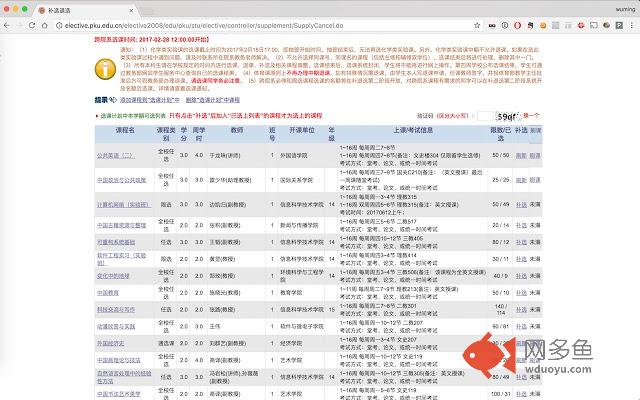Open course 中国古籍资源与整理
The height and width of the screenshot is (400, 640).
[x=121, y=225]
